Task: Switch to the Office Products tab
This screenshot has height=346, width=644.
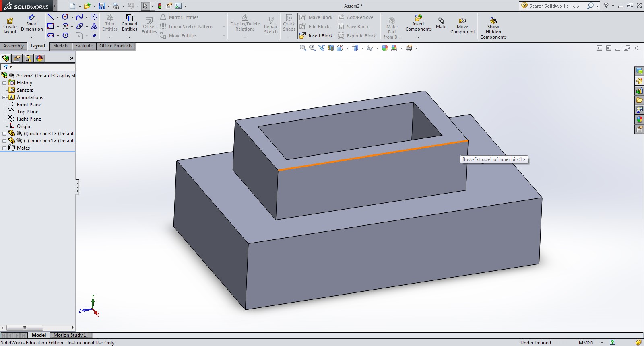Action: [x=116, y=46]
